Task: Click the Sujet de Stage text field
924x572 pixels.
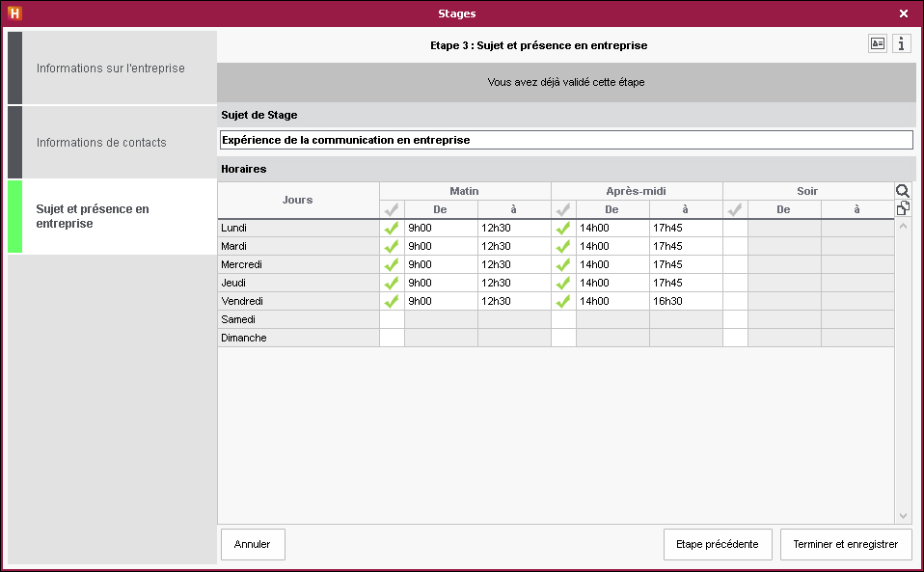Action: pos(566,140)
